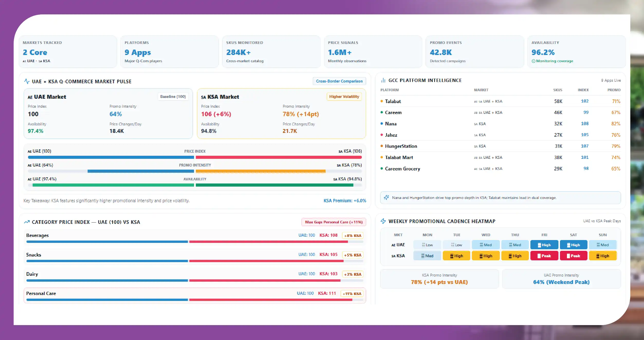The height and width of the screenshot is (340, 644).
Task: Click the KSA Price Changes/Day 21.7K value
Action: tap(290, 131)
